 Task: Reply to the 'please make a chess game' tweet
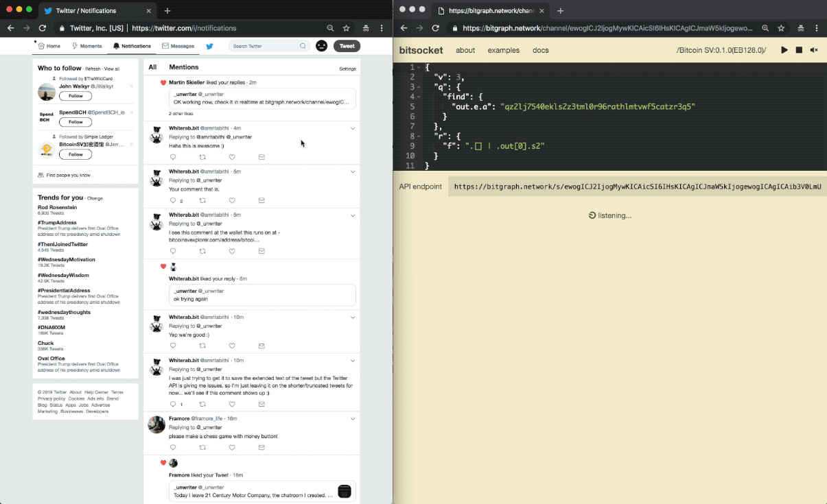173,447
